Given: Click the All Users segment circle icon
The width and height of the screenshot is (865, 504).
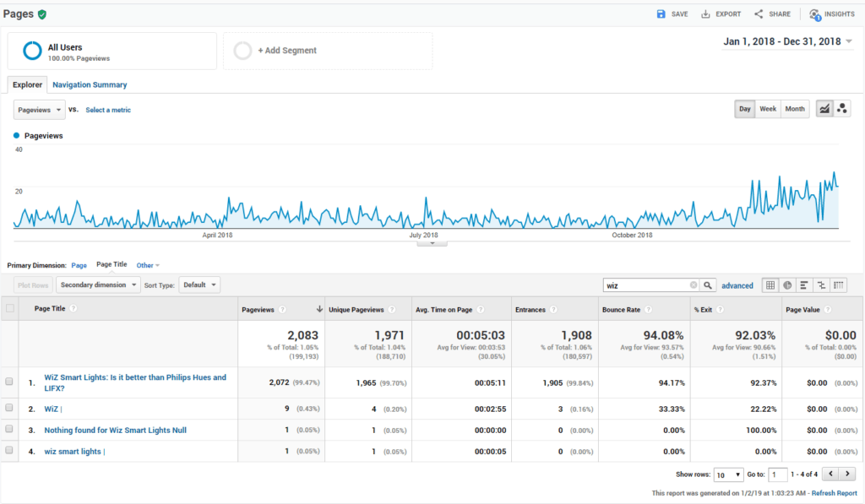Looking at the screenshot, I should [32, 51].
